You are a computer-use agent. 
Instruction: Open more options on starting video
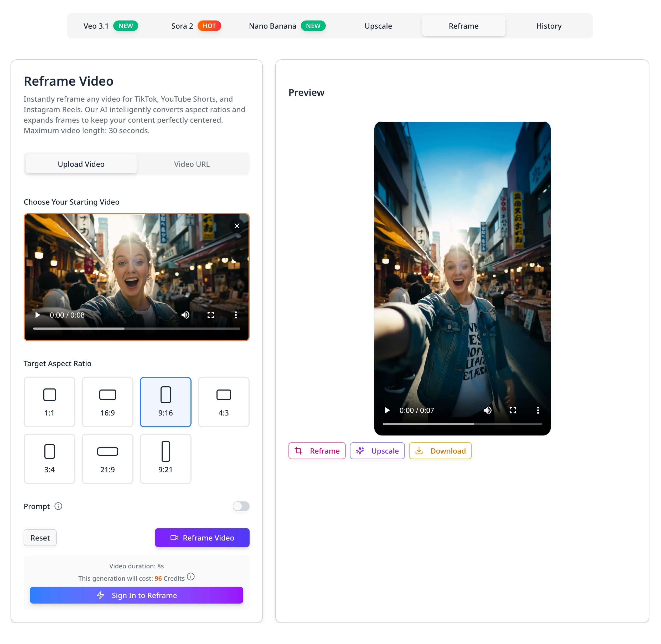pos(236,315)
